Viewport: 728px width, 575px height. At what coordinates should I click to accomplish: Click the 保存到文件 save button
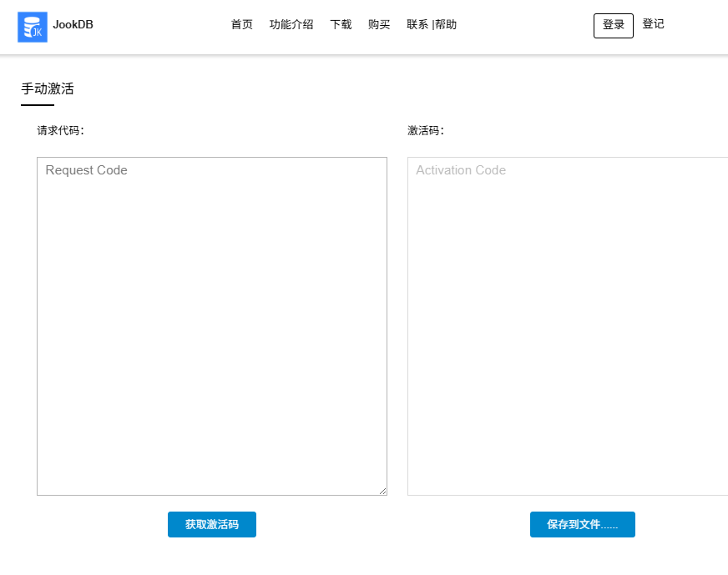pos(582,525)
